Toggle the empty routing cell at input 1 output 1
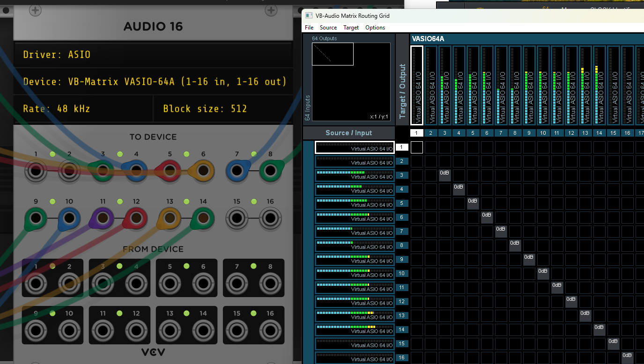Image resolution: width=644 pixels, height=364 pixels. click(416, 147)
